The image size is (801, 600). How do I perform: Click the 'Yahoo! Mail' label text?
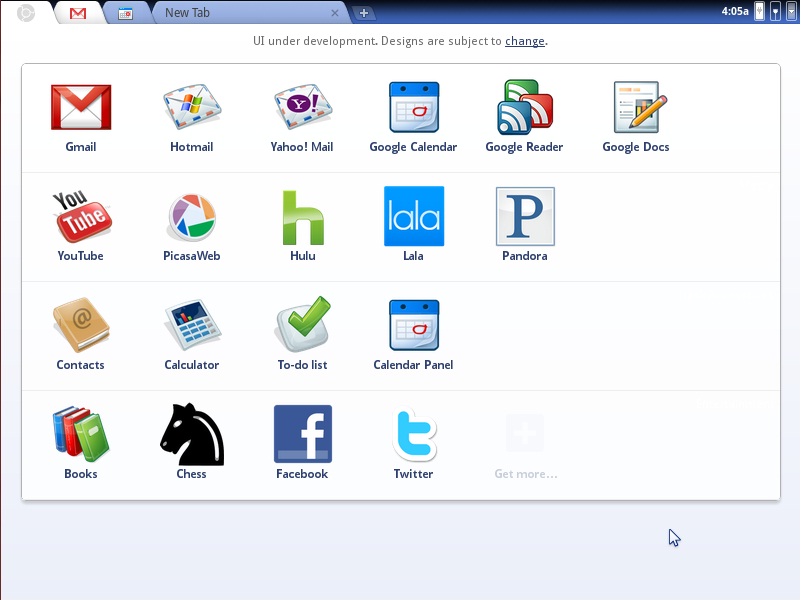[x=302, y=147]
